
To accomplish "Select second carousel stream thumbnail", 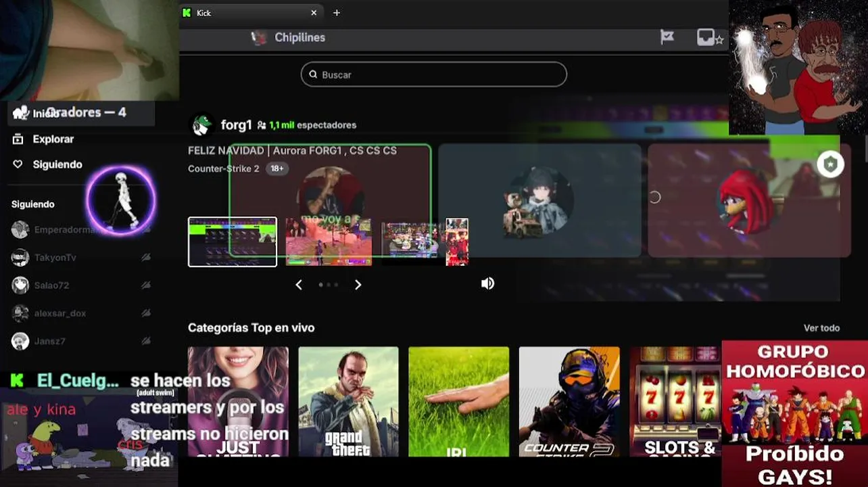I will [329, 241].
